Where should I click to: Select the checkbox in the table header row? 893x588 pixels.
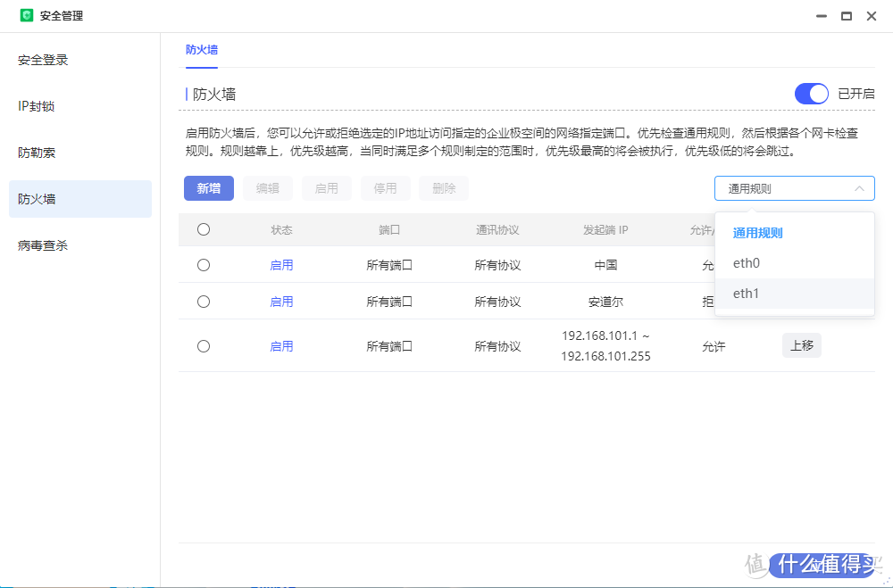point(204,229)
